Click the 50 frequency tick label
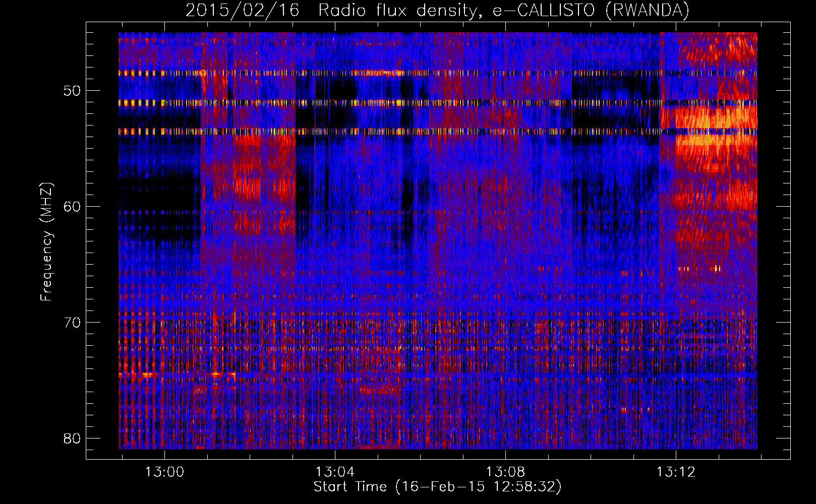This screenshot has height=504, width=816. point(73,91)
